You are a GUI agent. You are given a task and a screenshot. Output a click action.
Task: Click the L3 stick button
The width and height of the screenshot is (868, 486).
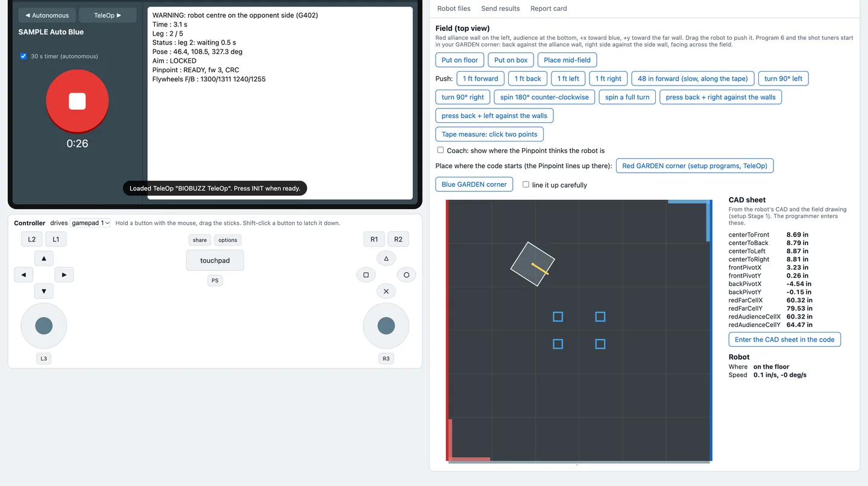coord(44,359)
